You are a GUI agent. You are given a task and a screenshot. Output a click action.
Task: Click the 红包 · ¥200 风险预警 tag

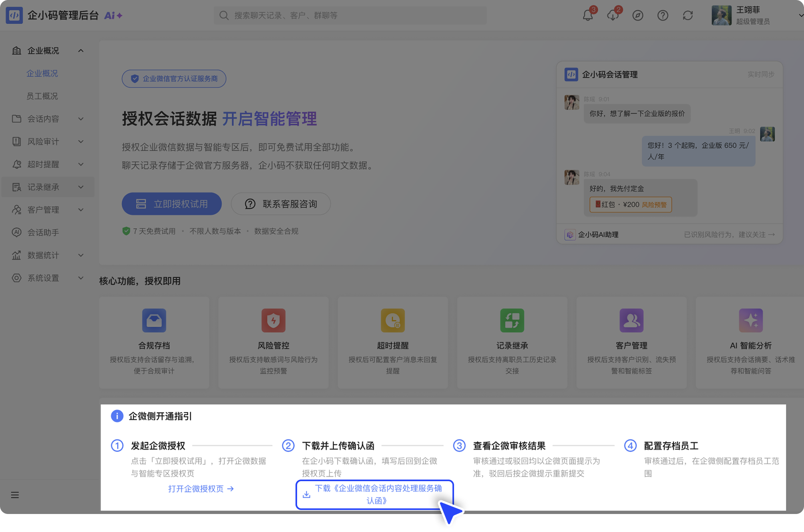click(x=630, y=205)
